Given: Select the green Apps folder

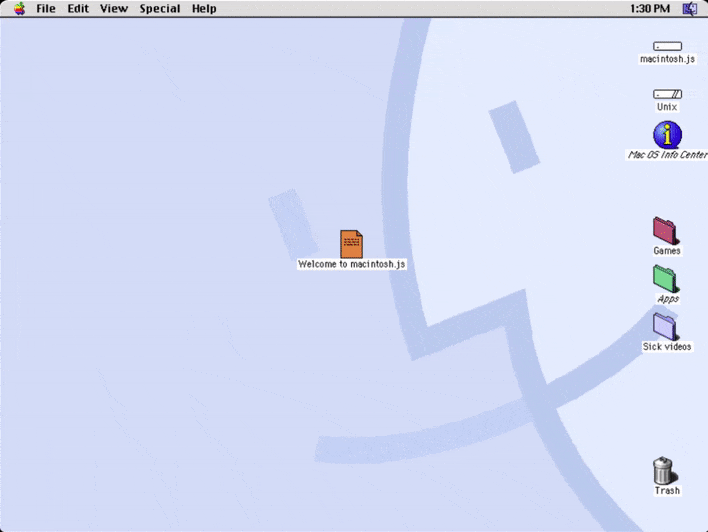Looking at the screenshot, I should [x=666, y=278].
